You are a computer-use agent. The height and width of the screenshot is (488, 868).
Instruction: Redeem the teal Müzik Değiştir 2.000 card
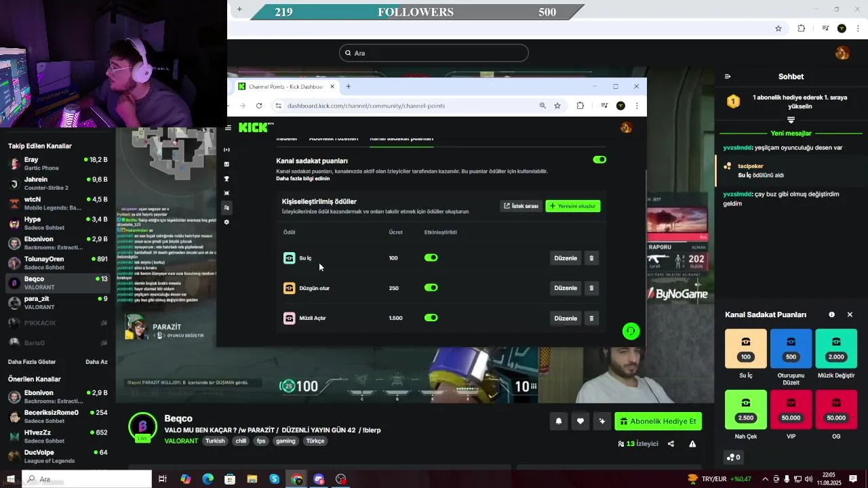click(x=836, y=348)
